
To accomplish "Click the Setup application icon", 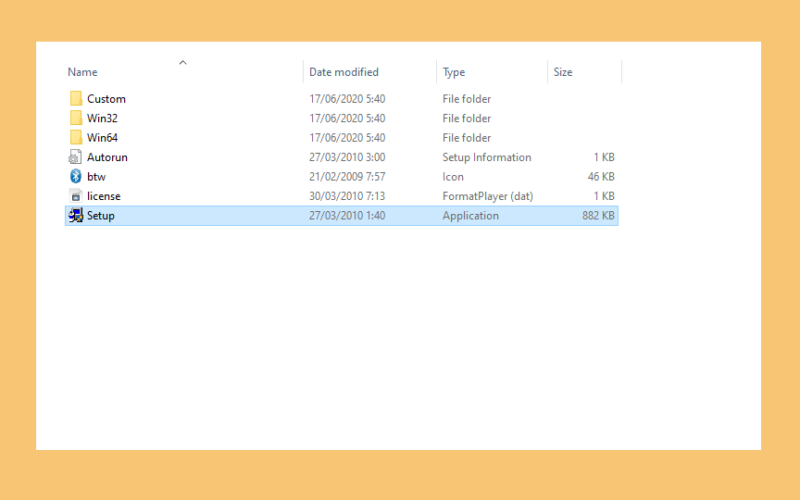I will 76,215.
